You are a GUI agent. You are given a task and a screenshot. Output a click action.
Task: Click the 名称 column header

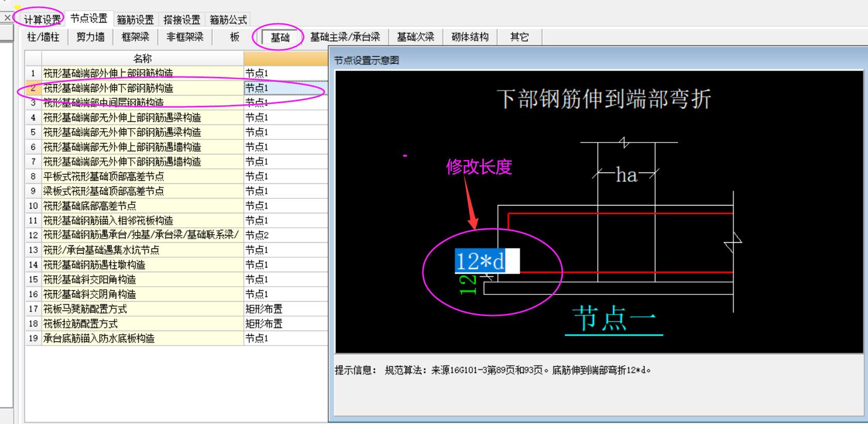point(142,58)
